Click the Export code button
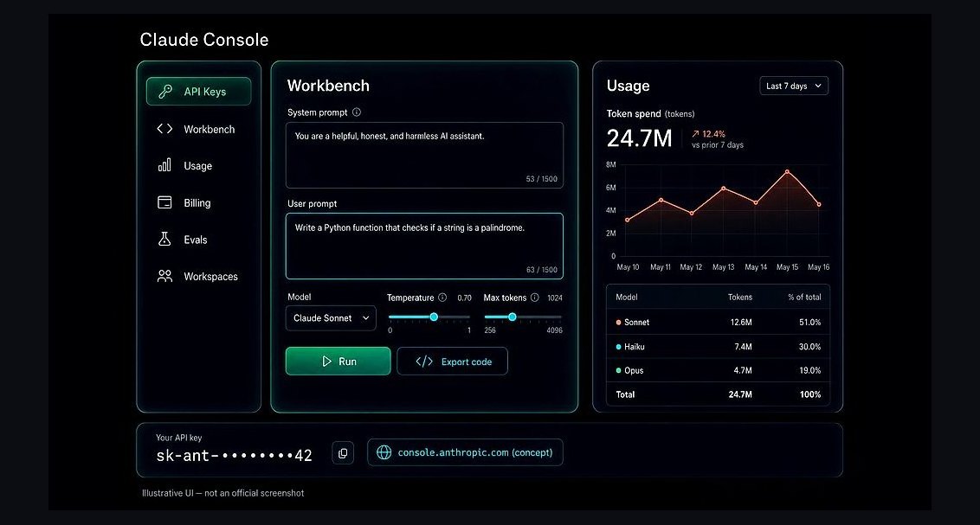Screen dimensions: 980x525 pyautogui.click(x=453, y=362)
